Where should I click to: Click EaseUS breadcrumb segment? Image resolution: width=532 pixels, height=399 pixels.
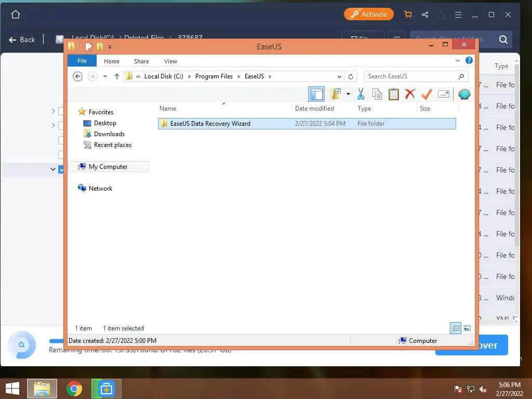(x=254, y=76)
